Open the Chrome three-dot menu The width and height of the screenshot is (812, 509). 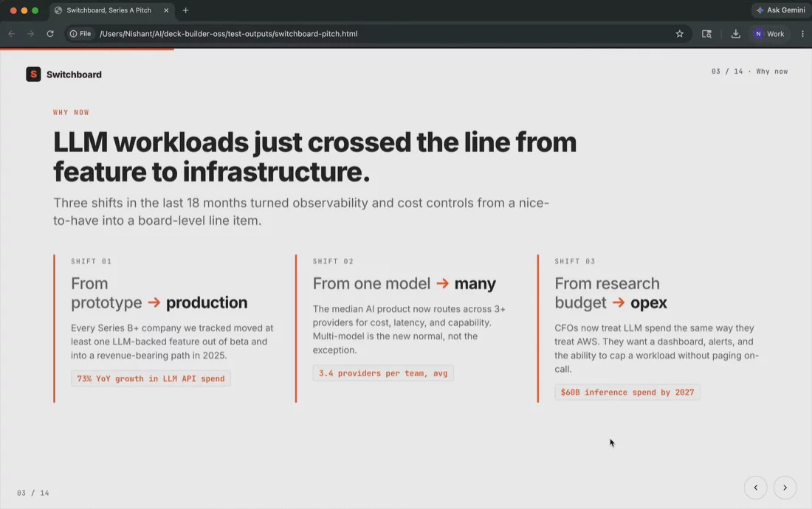click(802, 34)
